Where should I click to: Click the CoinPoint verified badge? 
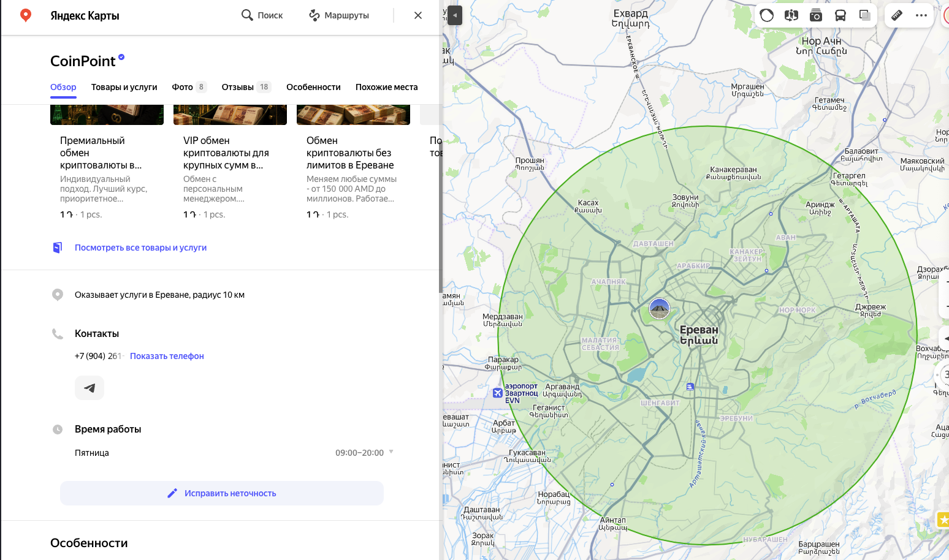[121, 57]
